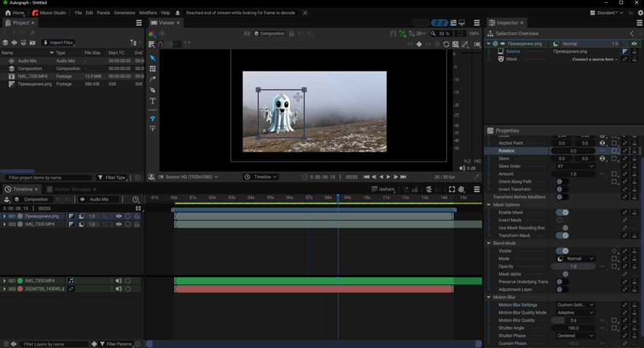Click the Rotation value field
The image size is (644, 348).
coord(573,151)
